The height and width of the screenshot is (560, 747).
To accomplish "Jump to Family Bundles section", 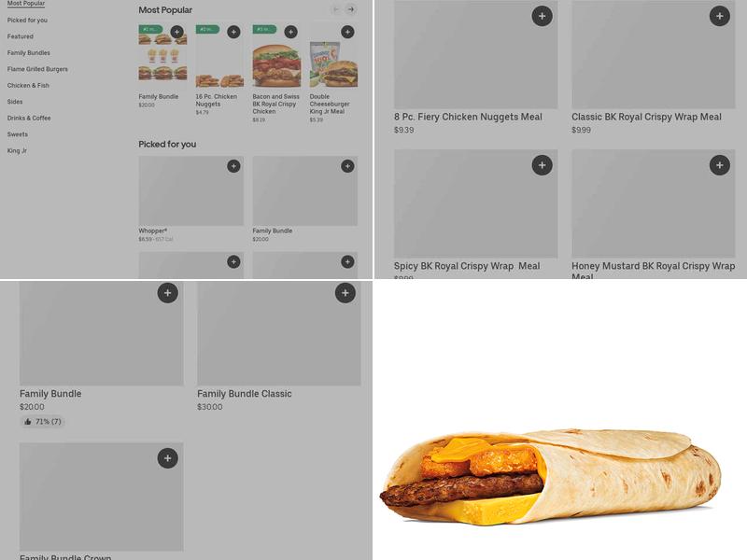I will [29, 53].
